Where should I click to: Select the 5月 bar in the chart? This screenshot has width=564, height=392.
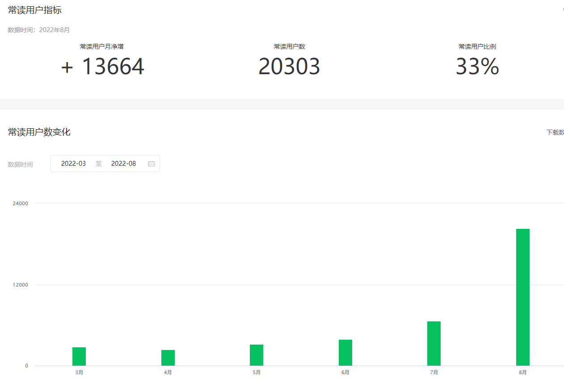[x=257, y=355]
